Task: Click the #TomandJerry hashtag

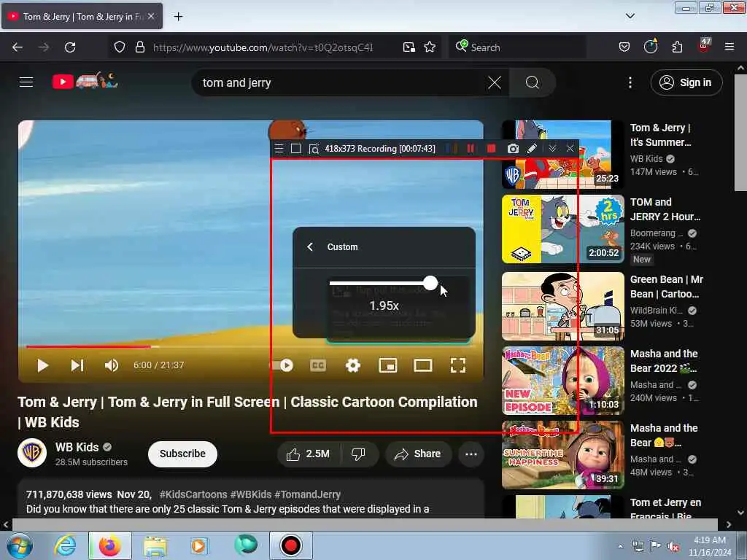Action: pyautogui.click(x=307, y=494)
